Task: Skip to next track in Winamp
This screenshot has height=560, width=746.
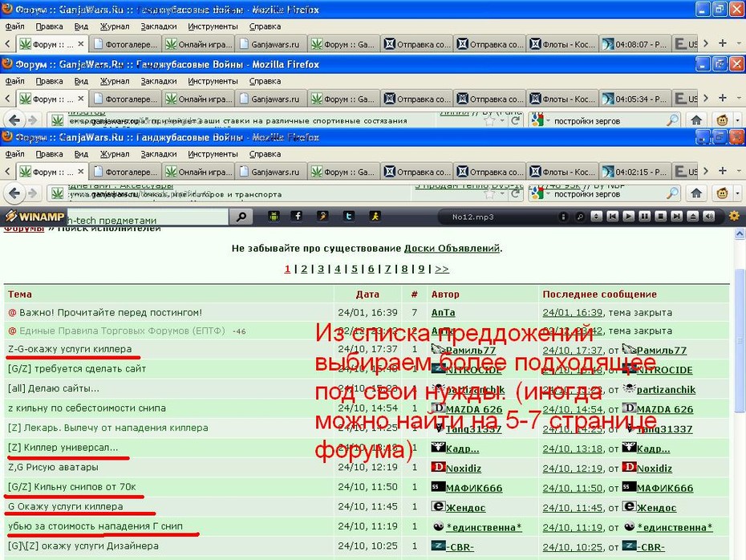Action: [x=676, y=217]
